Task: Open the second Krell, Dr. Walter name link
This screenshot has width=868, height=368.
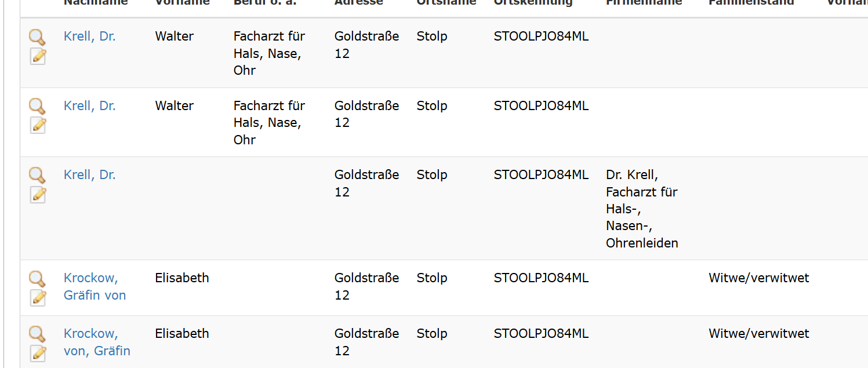Action: pyautogui.click(x=89, y=105)
